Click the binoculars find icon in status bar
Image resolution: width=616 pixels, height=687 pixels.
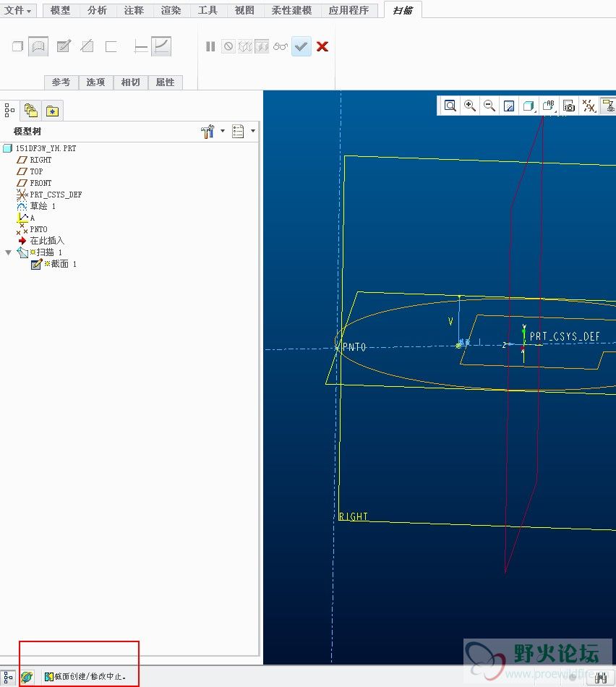coord(601,678)
